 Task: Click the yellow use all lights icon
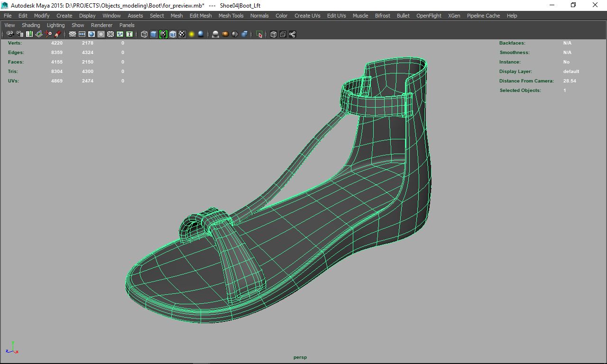click(192, 34)
